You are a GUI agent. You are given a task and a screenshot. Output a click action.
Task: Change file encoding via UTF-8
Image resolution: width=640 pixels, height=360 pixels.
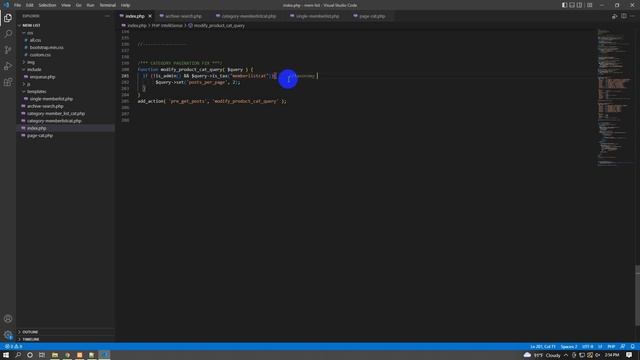588,347
